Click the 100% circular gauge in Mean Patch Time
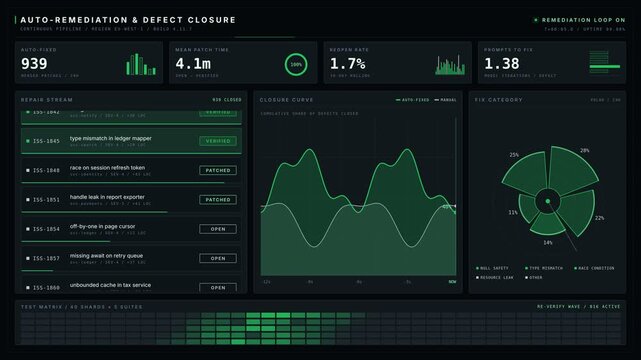 coord(296,65)
